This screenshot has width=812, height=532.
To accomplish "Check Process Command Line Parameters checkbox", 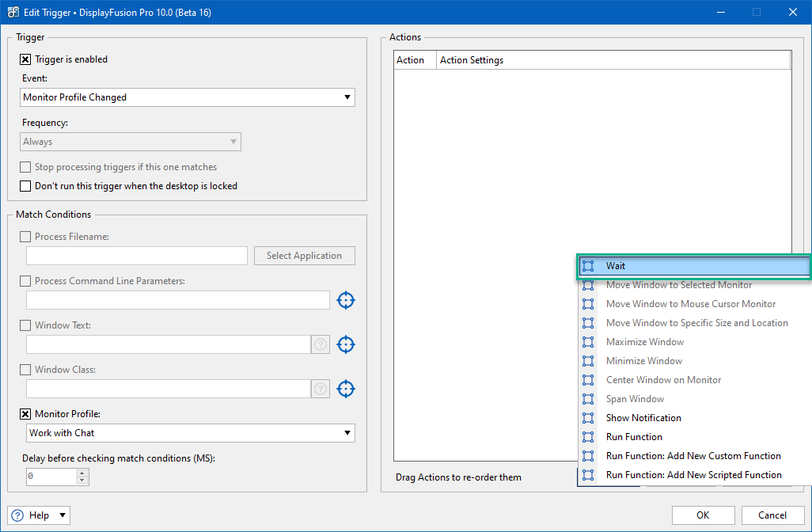I will pos(25,281).
